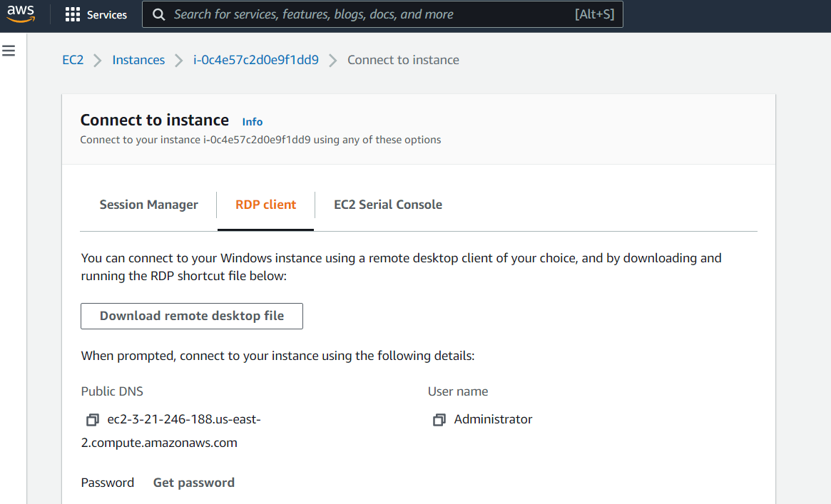This screenshot has width=831, height=504.
Task: Focus the services search field
Action: click(371, 14)
